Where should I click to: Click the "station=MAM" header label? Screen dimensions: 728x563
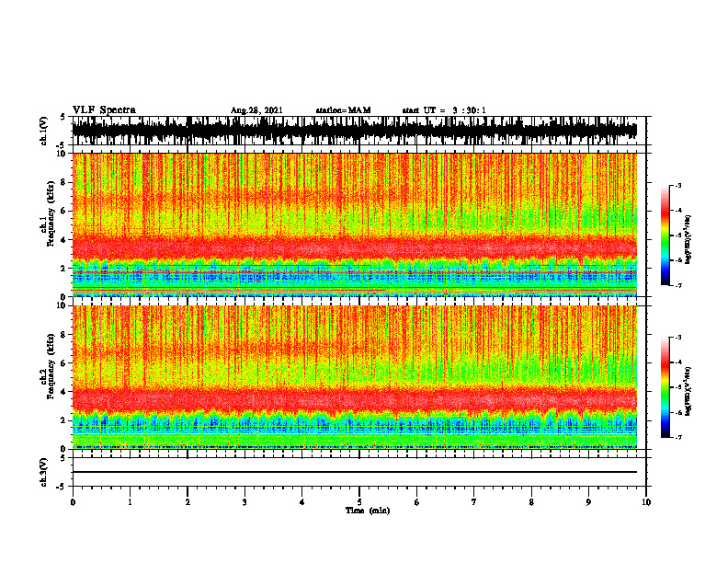coord(344,110)
